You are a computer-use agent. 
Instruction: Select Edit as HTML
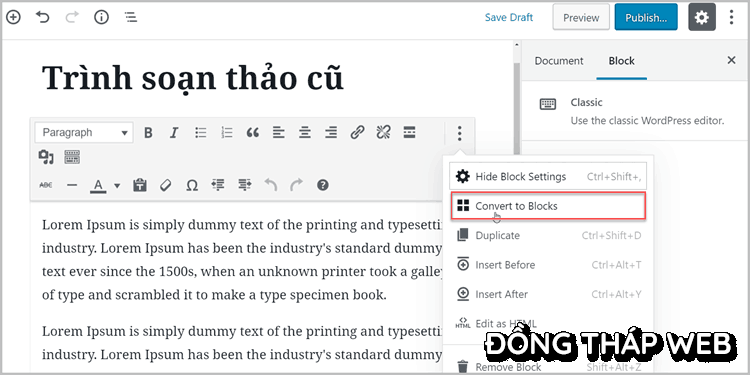click(548, 324)
